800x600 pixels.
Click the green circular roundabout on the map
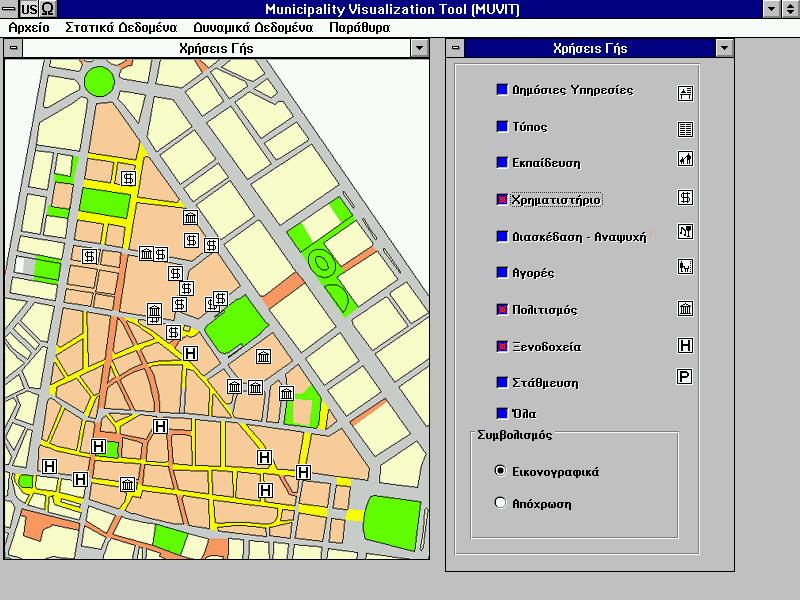point(98,81)
